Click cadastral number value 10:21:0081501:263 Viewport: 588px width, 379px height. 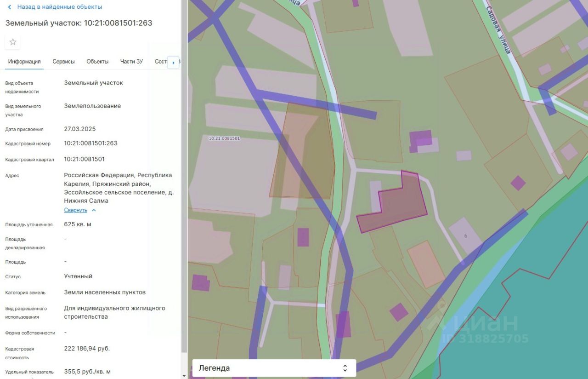click(x=91, y=143)
